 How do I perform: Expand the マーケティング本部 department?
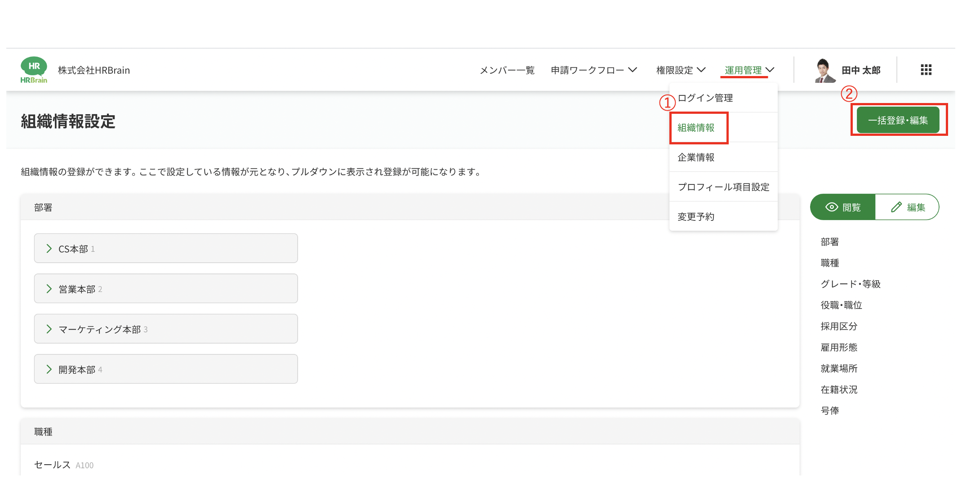coord(166,329)
